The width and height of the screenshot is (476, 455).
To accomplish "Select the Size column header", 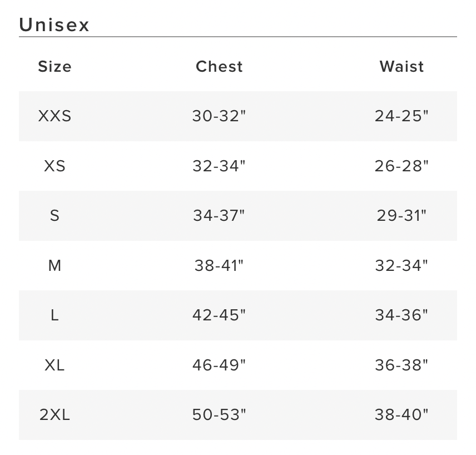I will (x=54, y=67).
